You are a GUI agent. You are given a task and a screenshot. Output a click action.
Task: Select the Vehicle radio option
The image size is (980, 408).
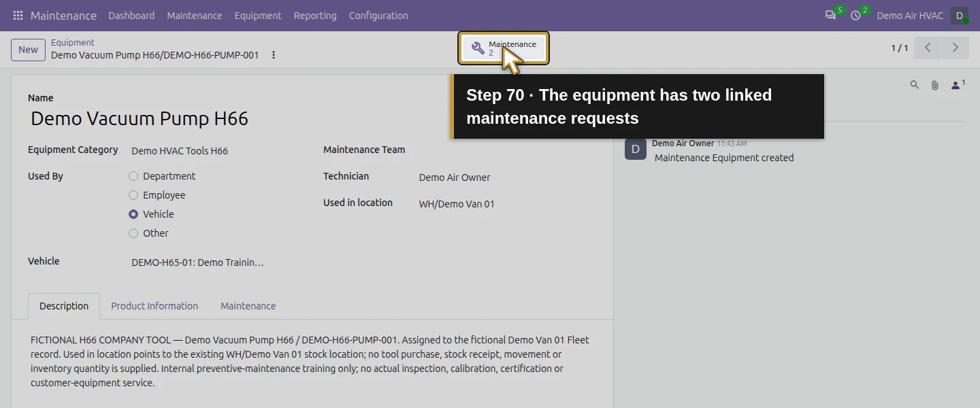(x=133, y=214)
